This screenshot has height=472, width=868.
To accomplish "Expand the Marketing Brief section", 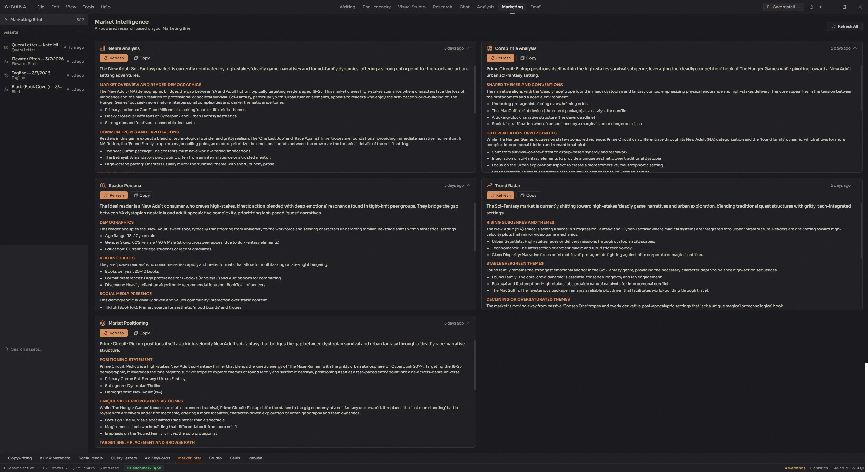I will tap(6, 20).
